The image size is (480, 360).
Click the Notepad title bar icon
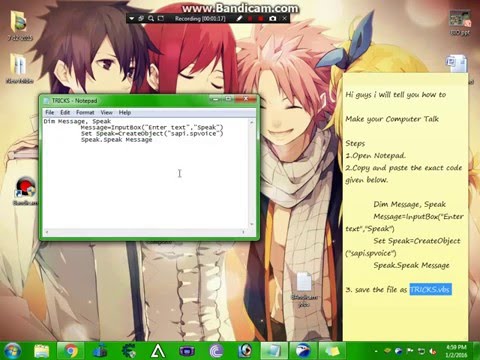46,101
